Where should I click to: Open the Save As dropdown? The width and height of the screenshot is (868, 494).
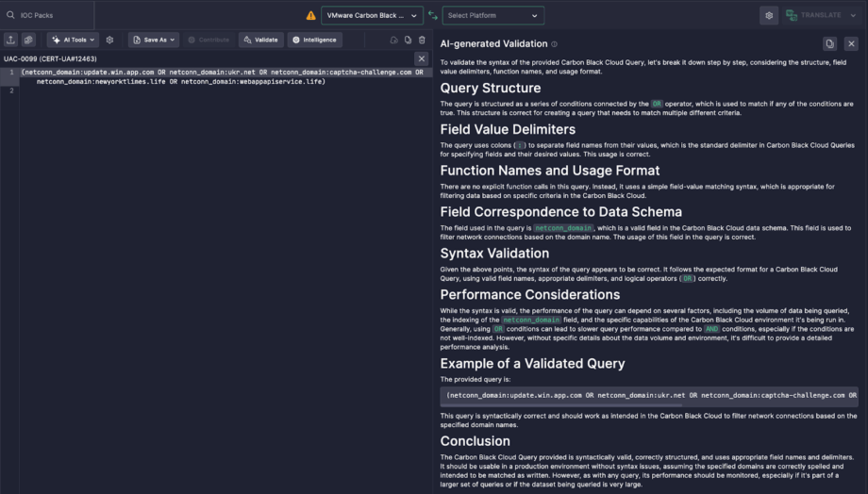[x=153, y=40]
